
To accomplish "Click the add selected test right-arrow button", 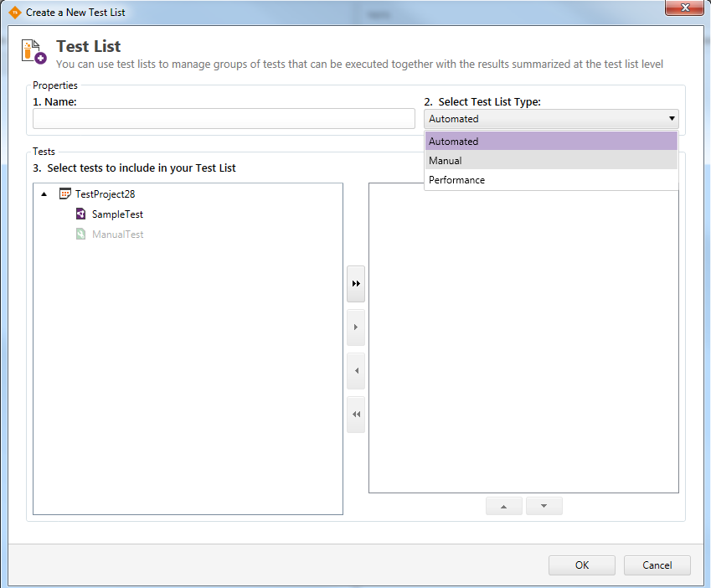I will (x=356, y=328).
